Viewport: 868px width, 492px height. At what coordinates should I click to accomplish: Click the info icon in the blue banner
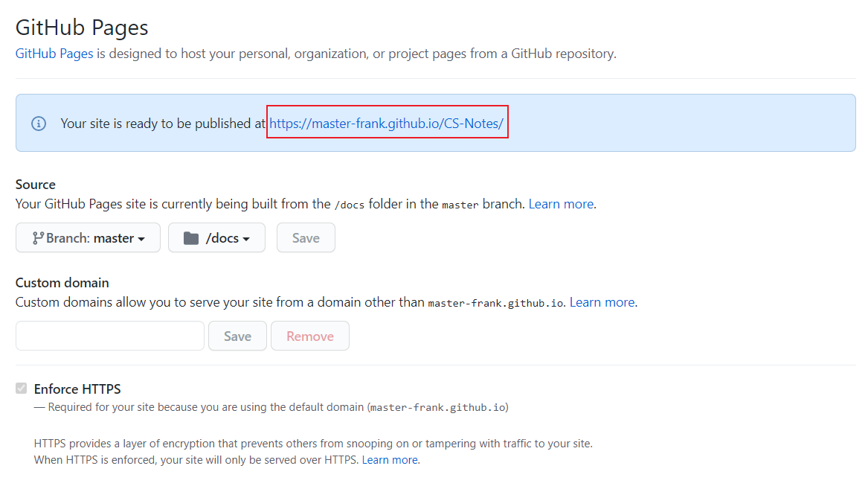coord(39,124)
